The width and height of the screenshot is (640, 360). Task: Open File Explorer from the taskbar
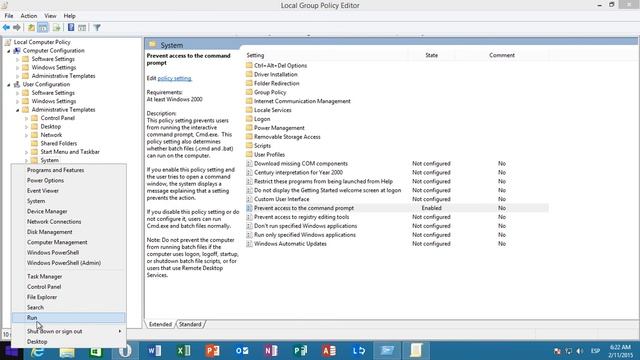(x=67, y=351)
